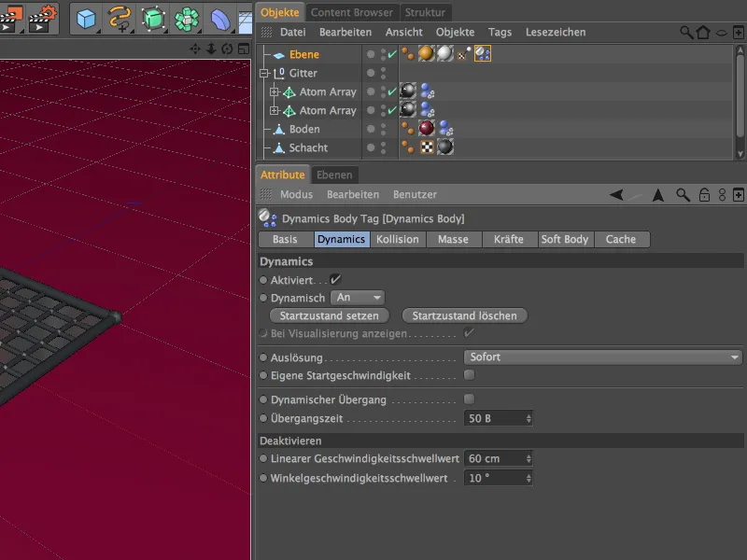Open the Modus menu
Image resolution: width=747 pixels, height=560 pixels.
(296, 195)
